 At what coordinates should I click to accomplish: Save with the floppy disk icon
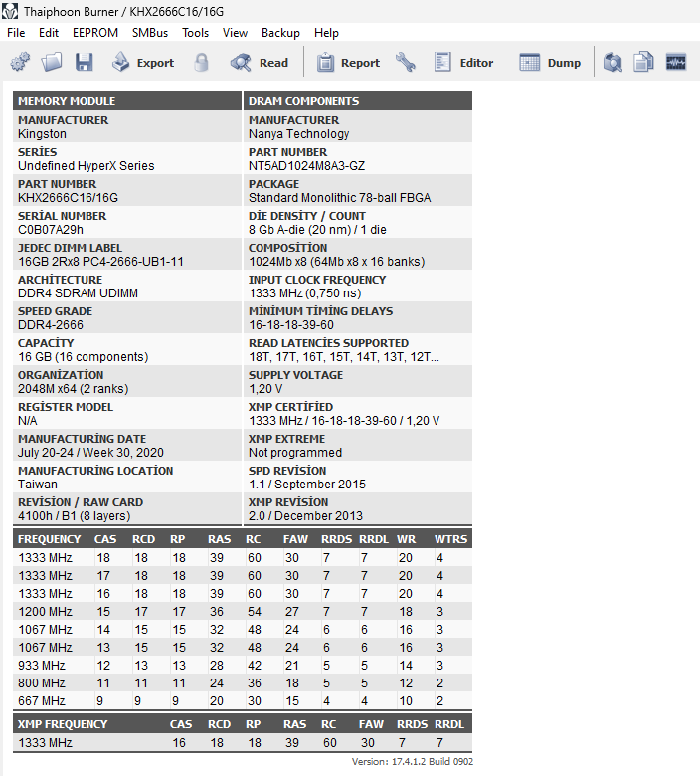[85, 63]
